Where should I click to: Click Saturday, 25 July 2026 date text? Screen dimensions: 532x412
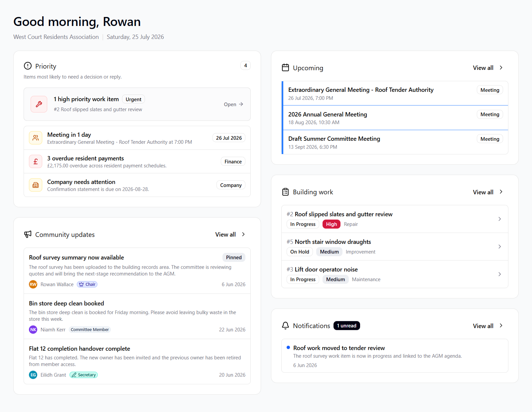tap(135, 37)
